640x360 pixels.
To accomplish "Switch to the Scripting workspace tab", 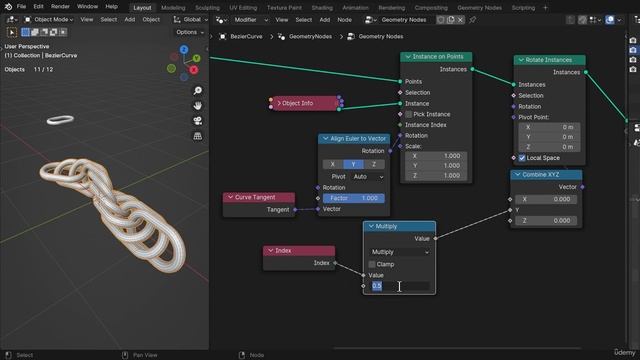I will [523, 7].
